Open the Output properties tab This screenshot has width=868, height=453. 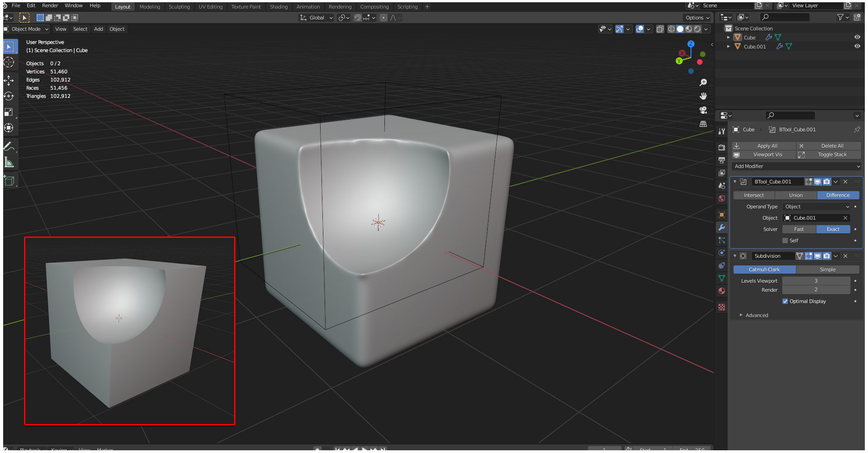pos(722,160)
